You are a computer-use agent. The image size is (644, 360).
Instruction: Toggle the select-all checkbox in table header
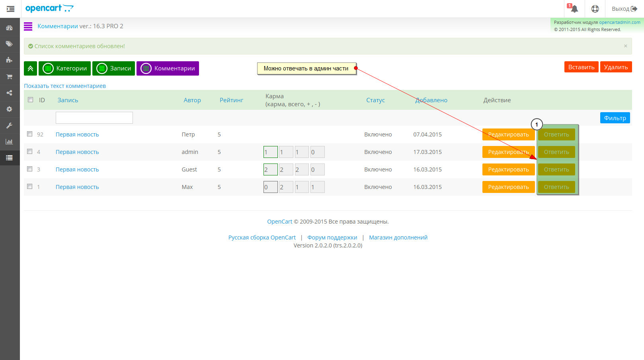click(x=30, y=99)
